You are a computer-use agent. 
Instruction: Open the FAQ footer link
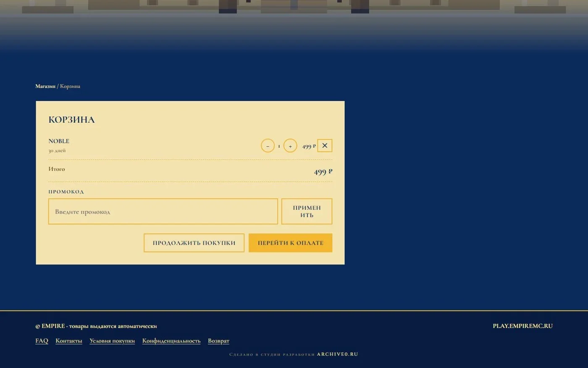point(42,341)
